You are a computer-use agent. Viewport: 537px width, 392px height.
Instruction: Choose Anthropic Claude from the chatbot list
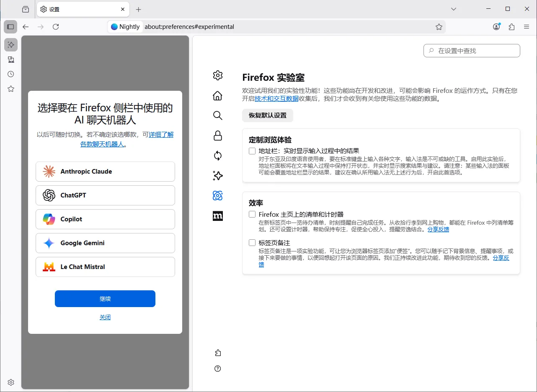pyautogui.click(x=105, y=172)
